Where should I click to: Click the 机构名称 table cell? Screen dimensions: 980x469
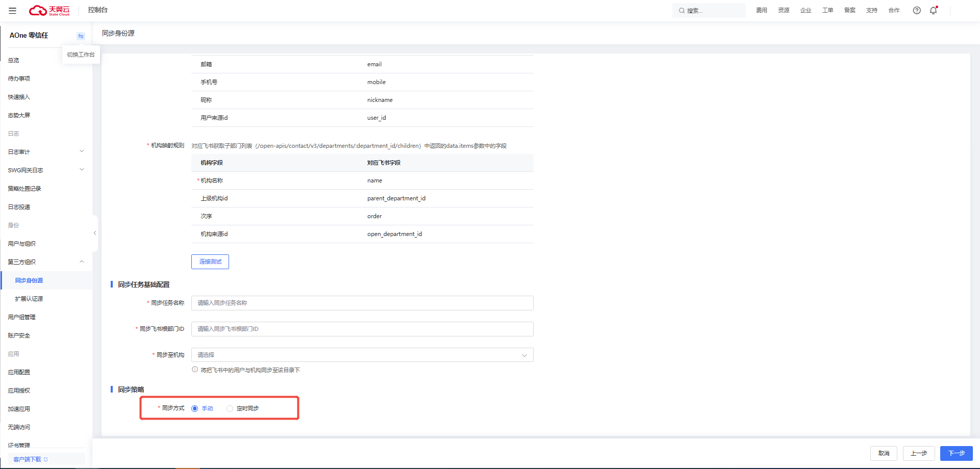click(212, 180)
